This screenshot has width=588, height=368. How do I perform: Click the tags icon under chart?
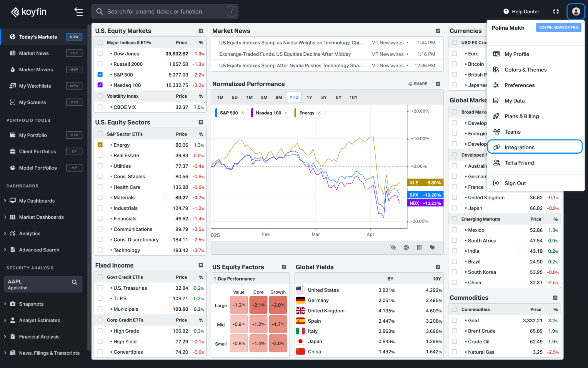tap(432, 247)
